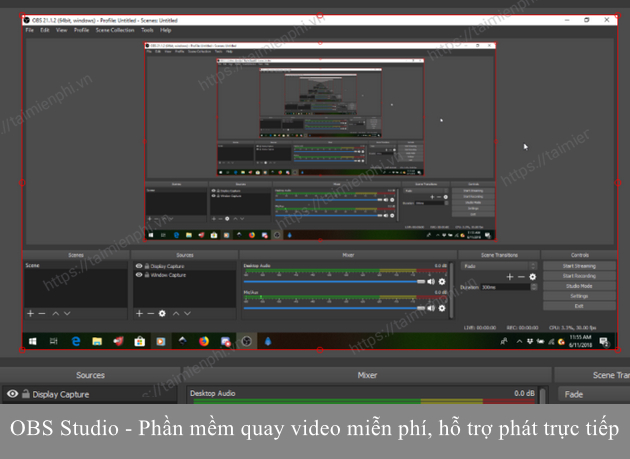Click the 11:55 AM clock in captured taskbar
Screen dimensions: 630x459
[580, 341]
